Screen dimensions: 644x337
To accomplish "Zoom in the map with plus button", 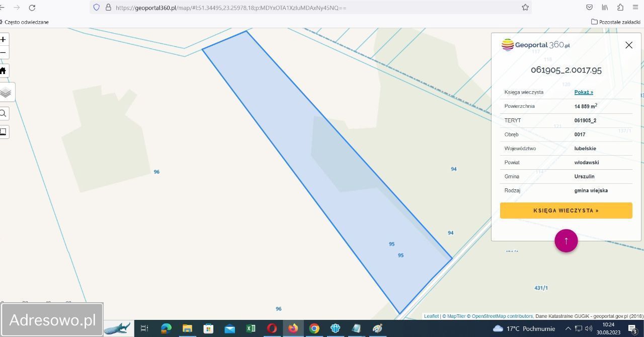I will [3, 39].
